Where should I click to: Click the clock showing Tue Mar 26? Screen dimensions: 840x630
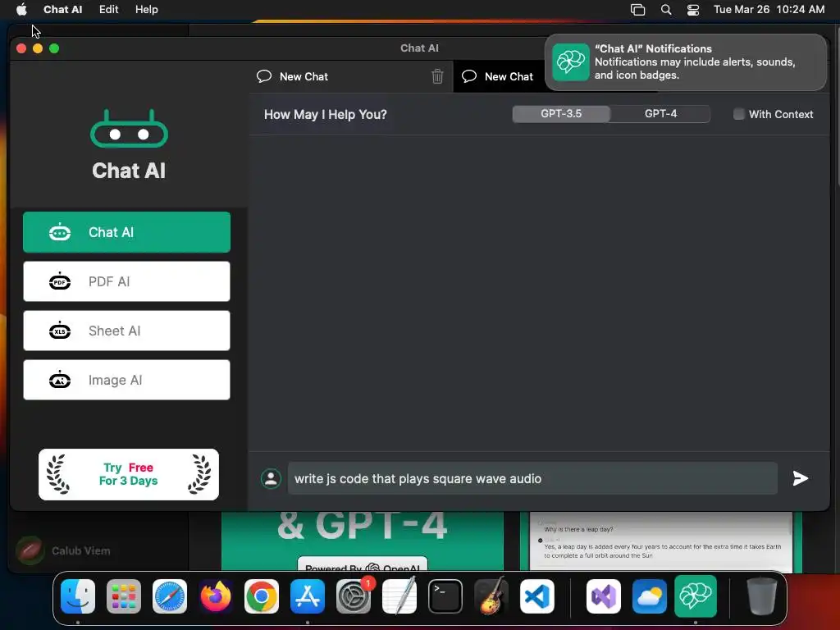(769, 10)
